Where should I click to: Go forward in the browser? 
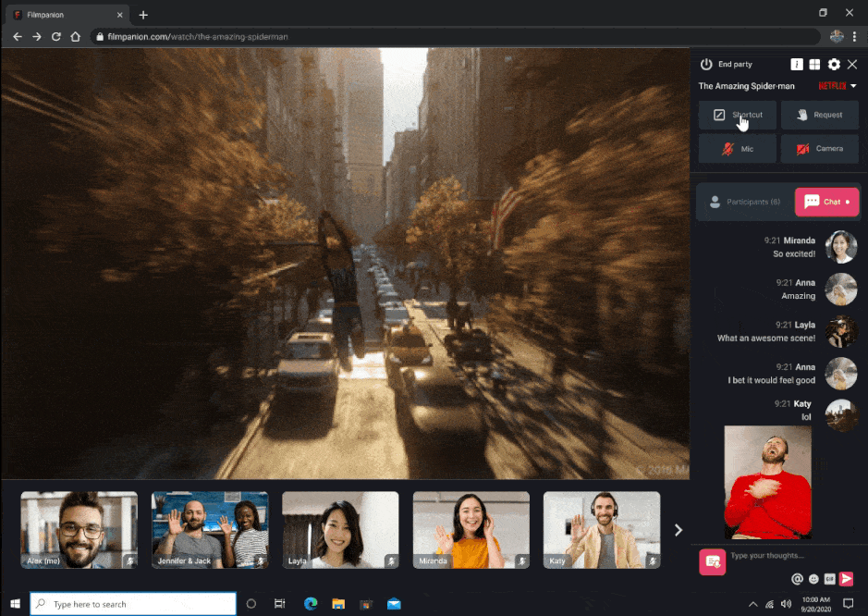click(37, 37)
